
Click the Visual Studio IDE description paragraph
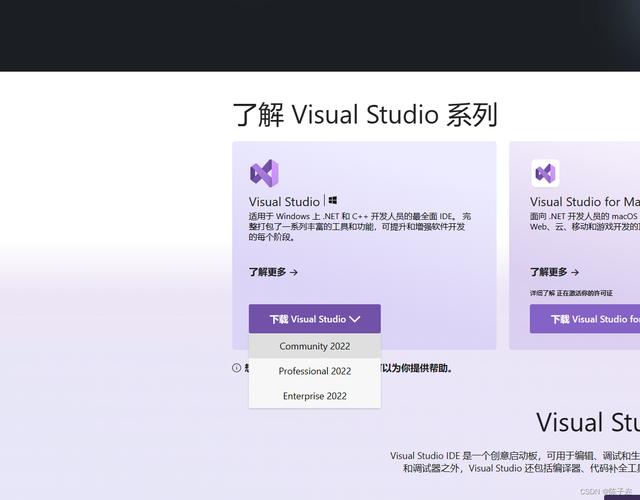(x=515, y=462)
